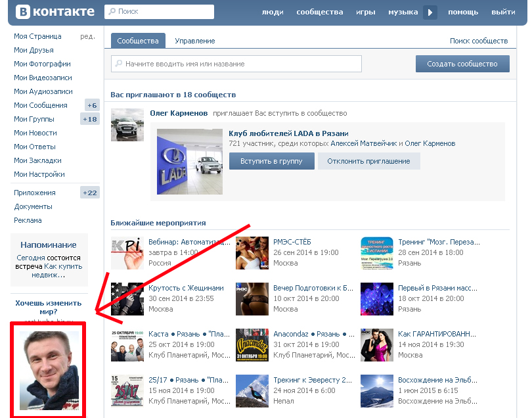
Task: Focus the top Поиск search field
Action: click(159, 12)
